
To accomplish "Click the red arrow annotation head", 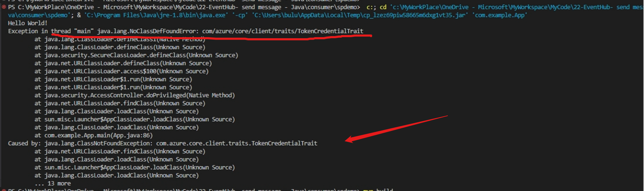I will click(x=349, y=139).
